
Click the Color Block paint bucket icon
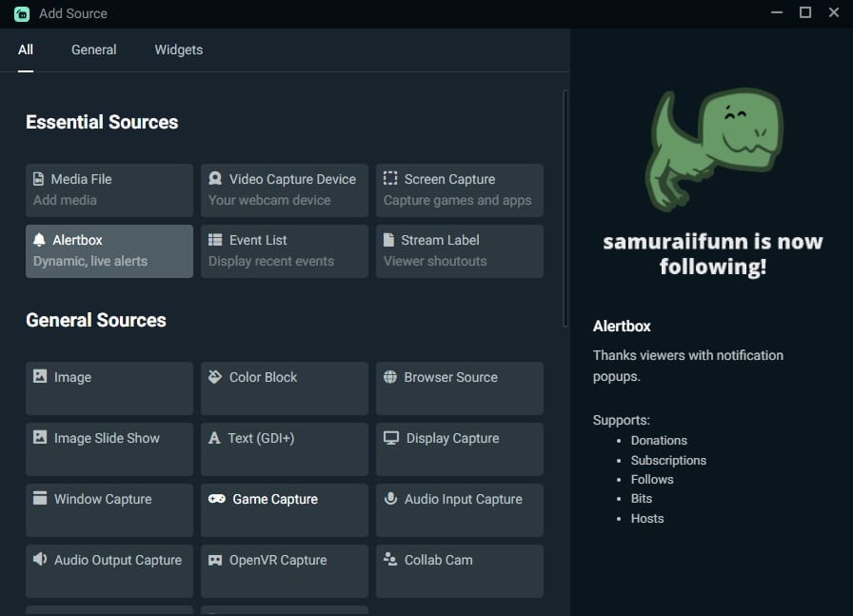point(215,377)
